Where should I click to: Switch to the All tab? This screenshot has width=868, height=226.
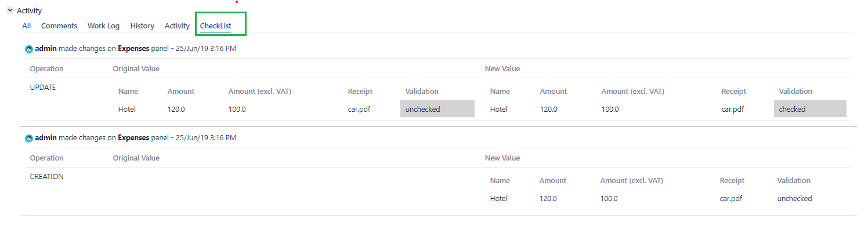[27, 25]
